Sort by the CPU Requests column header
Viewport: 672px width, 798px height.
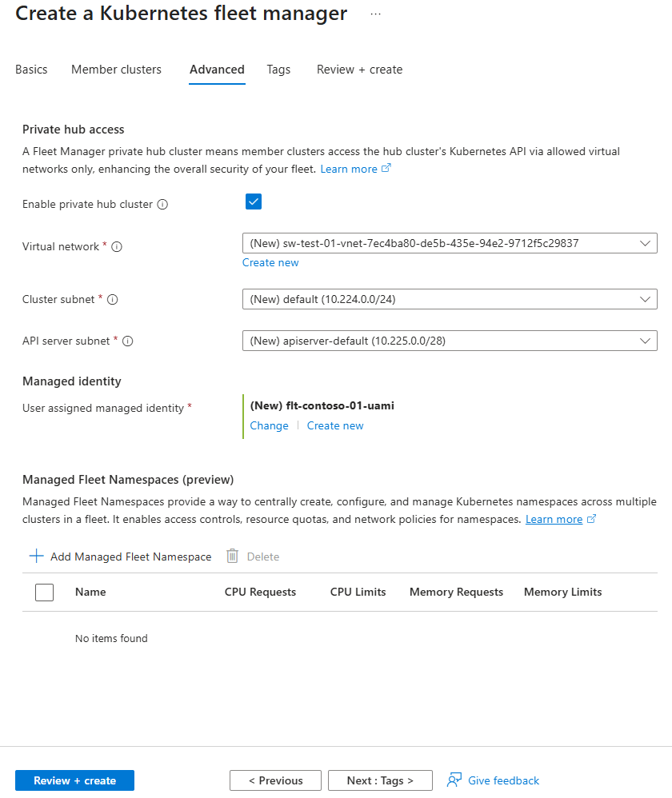click(x=260, y=593)
